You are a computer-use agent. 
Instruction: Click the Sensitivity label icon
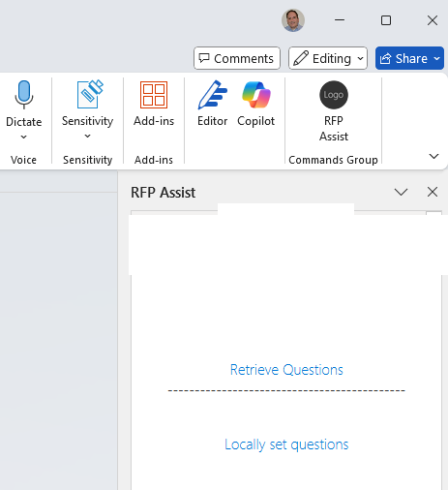pyautogui.click(x=90, y=94)
